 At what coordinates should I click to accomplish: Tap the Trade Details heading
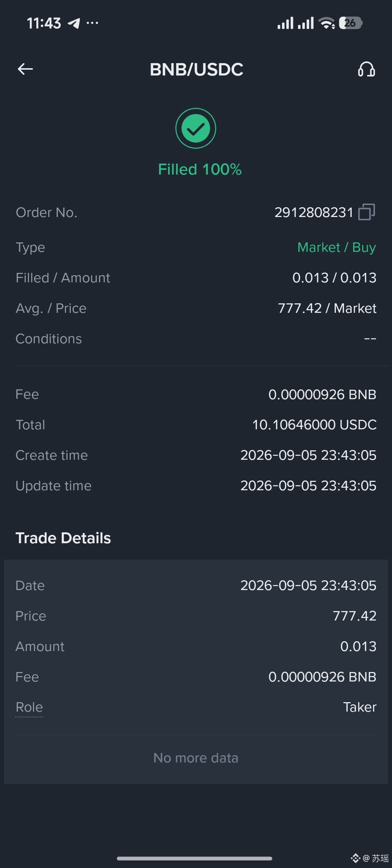pos(63,538)
